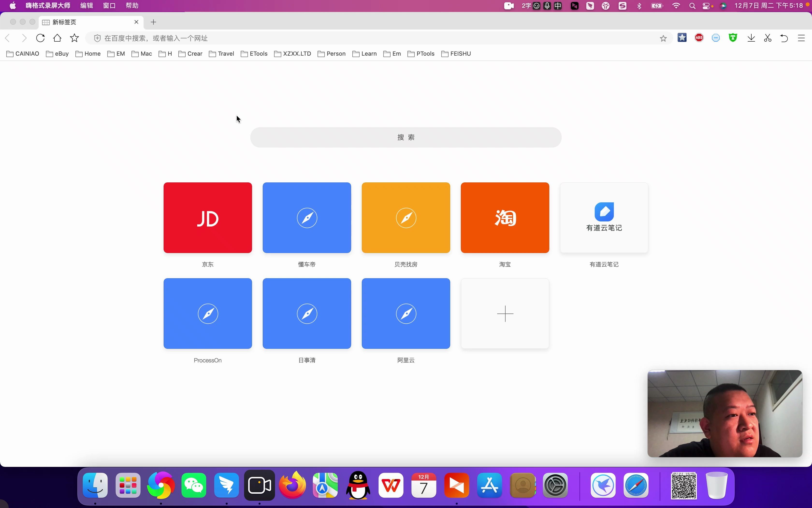812x508 pixels.
Task: Click the undo closed tab arrow icon
Action: click(784, 38)
